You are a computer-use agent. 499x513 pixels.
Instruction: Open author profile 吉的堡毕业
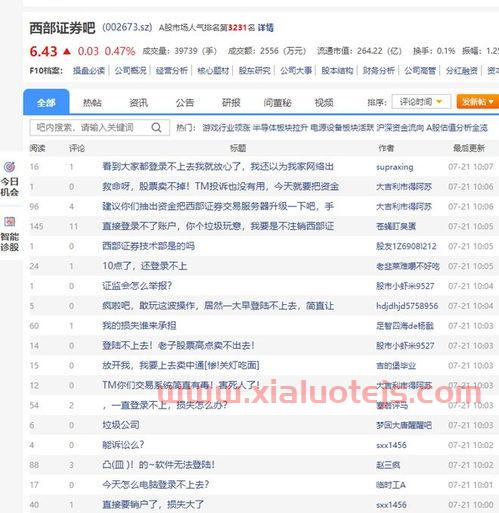(x=396, y=366)
